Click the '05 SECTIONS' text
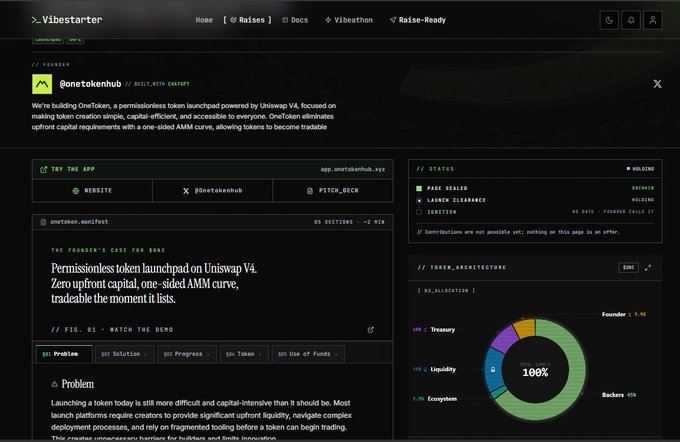The image size is (680, 442). (333, 222)
